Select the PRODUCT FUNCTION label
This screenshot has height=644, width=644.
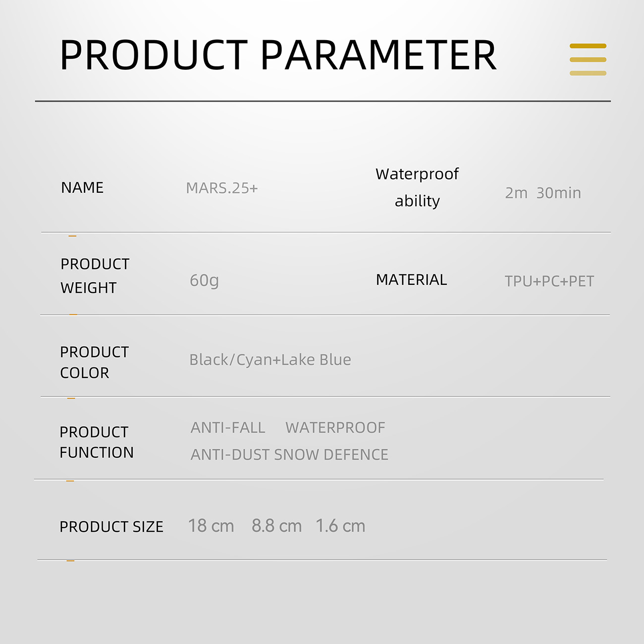(96, 442)
